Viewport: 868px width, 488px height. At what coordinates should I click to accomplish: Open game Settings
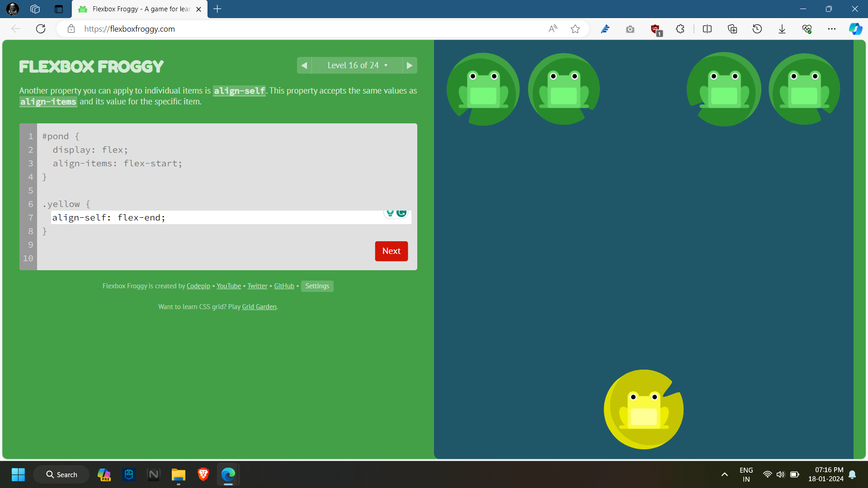(317, 286)
